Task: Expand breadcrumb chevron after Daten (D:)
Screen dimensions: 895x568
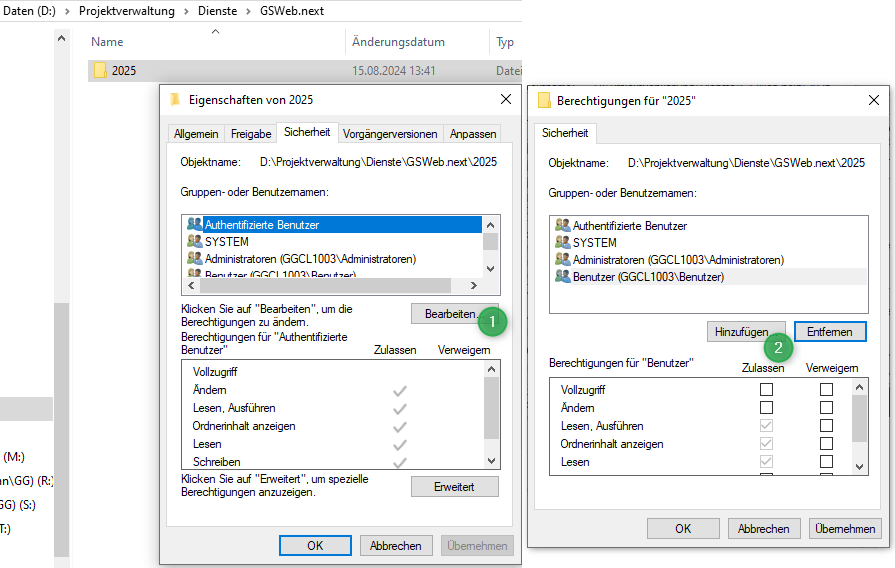Action: click(67, 11)
